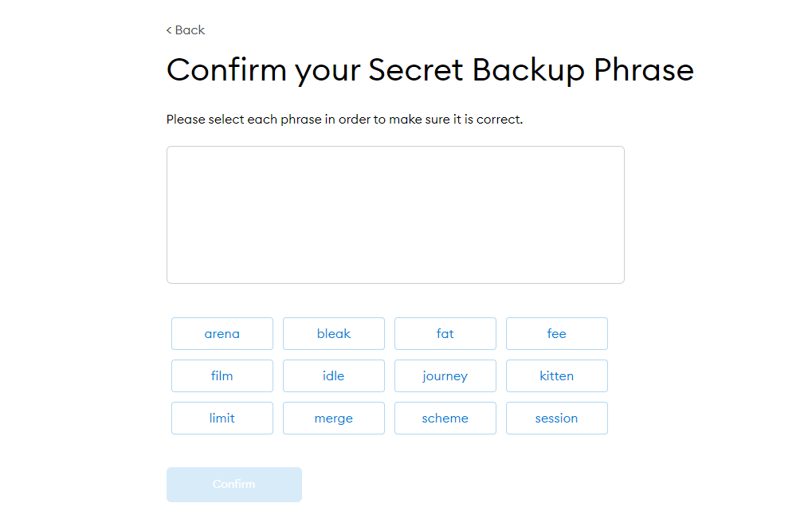This screenshot has width=812, height=511.
Task: Tap the blue-outlined journey tile
Action: point(445,375)
